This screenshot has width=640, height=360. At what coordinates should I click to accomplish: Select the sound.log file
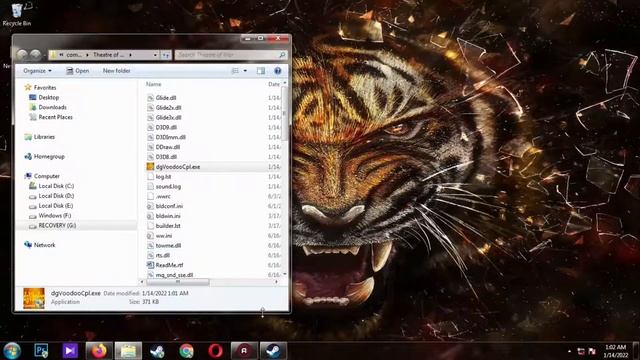tap(168, 187)
